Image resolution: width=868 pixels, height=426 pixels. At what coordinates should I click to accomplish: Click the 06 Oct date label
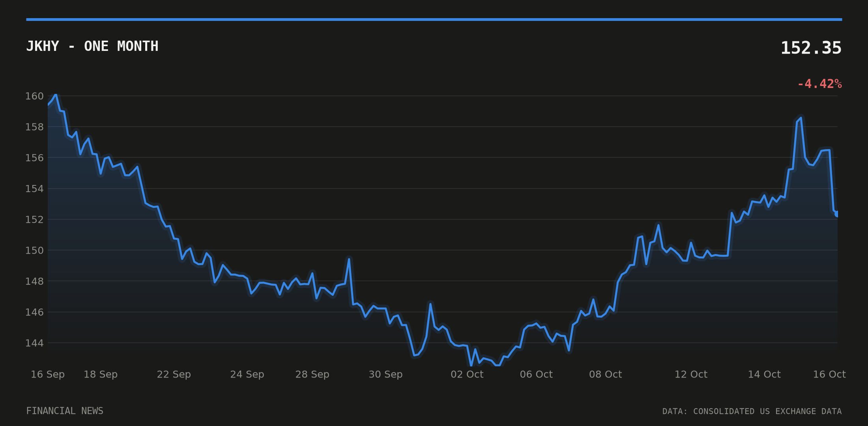pyautogui.click(x=536, y=374)
